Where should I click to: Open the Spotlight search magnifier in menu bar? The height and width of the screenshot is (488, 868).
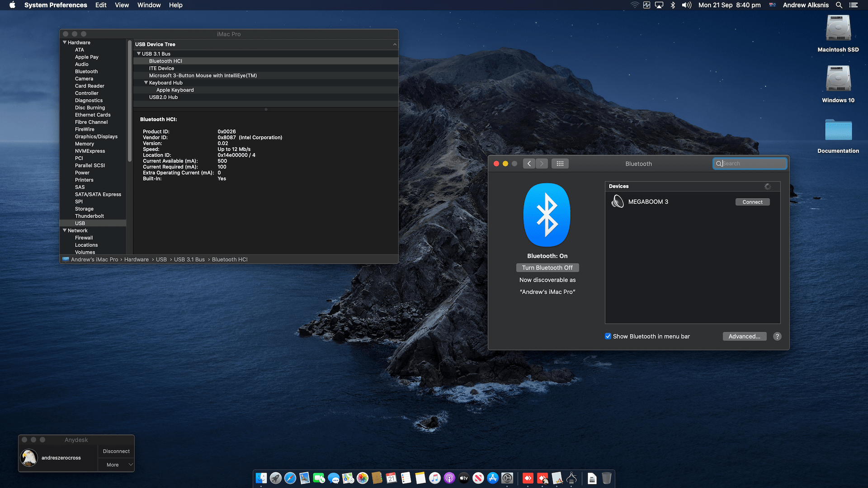(x=839, y=5)
